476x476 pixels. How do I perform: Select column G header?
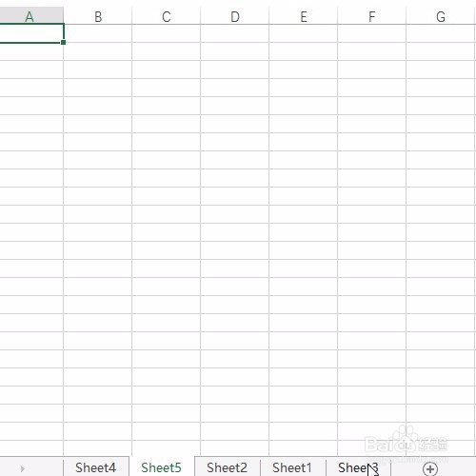(x=441, y=16)
